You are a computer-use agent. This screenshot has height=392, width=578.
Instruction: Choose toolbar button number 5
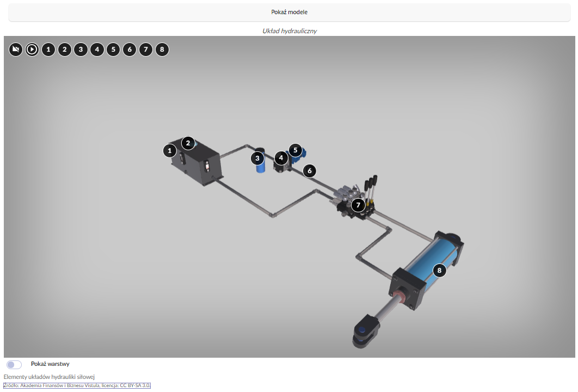(x=113, y=50)
